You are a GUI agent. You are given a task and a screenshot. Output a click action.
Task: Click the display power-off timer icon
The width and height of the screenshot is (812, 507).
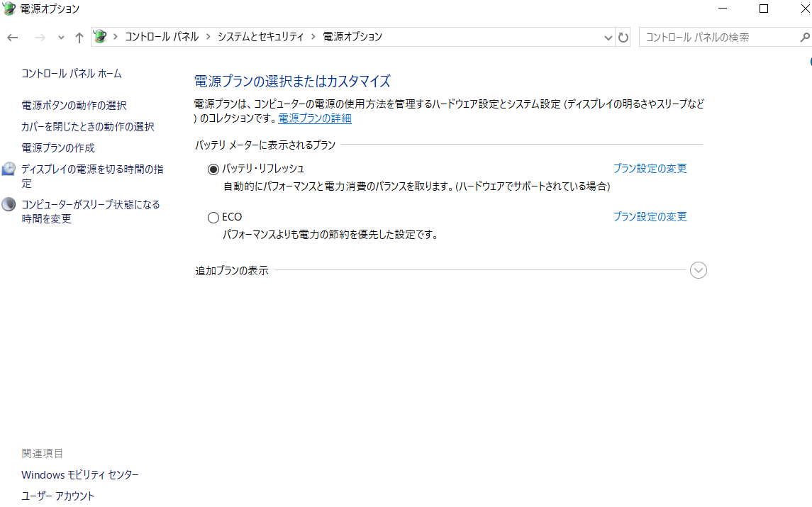(9, 169)
